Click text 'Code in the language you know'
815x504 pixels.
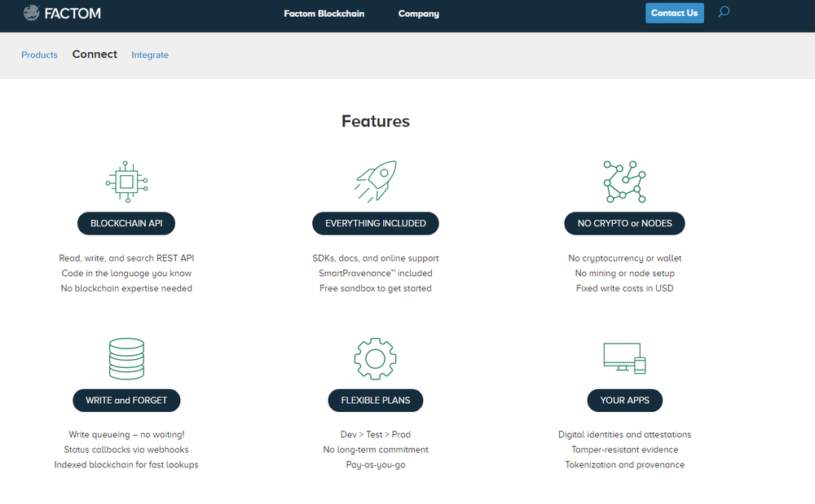pyautogui.click(x=126, y=273)
